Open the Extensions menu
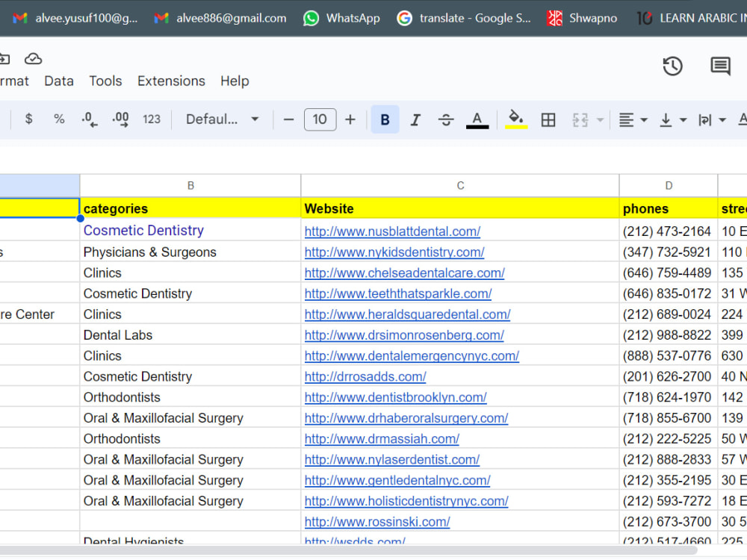This screenshot has width=747, height=560. pyautogui.click(x=171, y=81)
